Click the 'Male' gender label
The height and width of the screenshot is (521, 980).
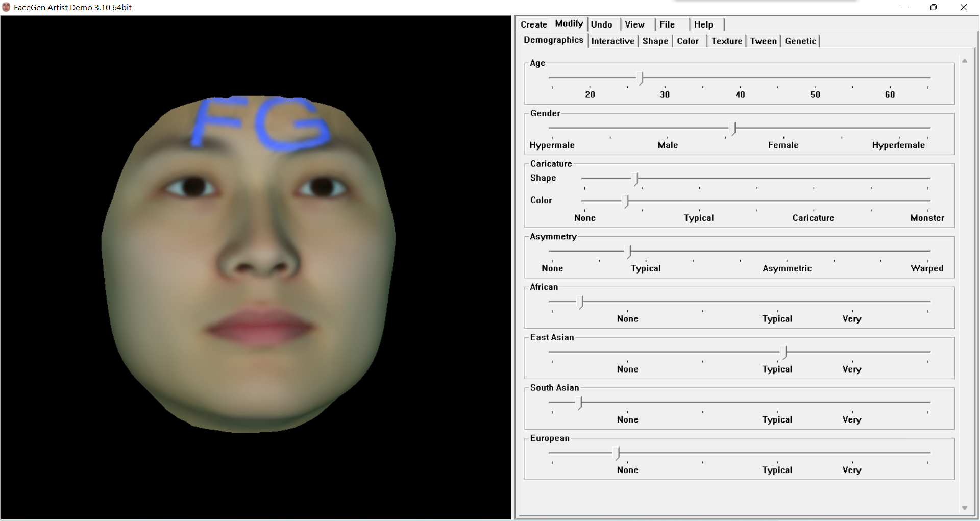click(x=668, y=145)
